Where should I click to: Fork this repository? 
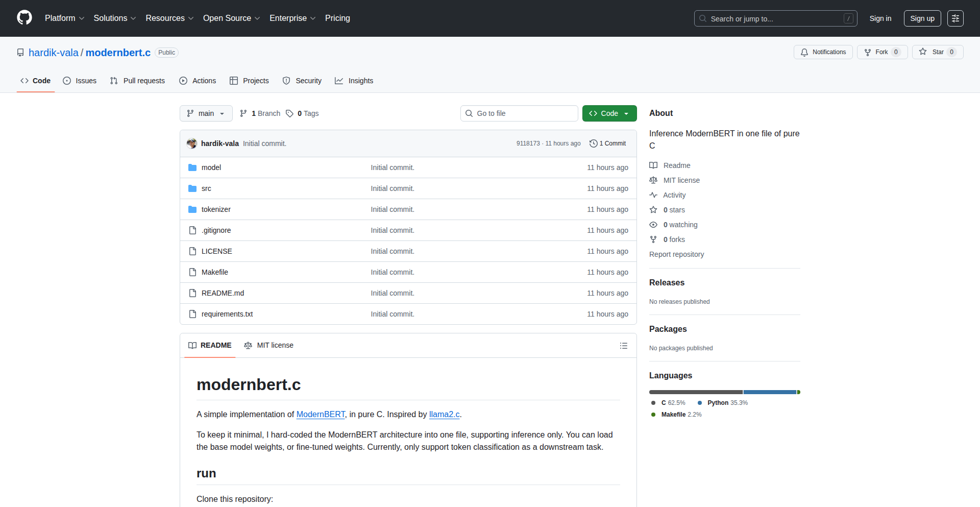point(882,52)
